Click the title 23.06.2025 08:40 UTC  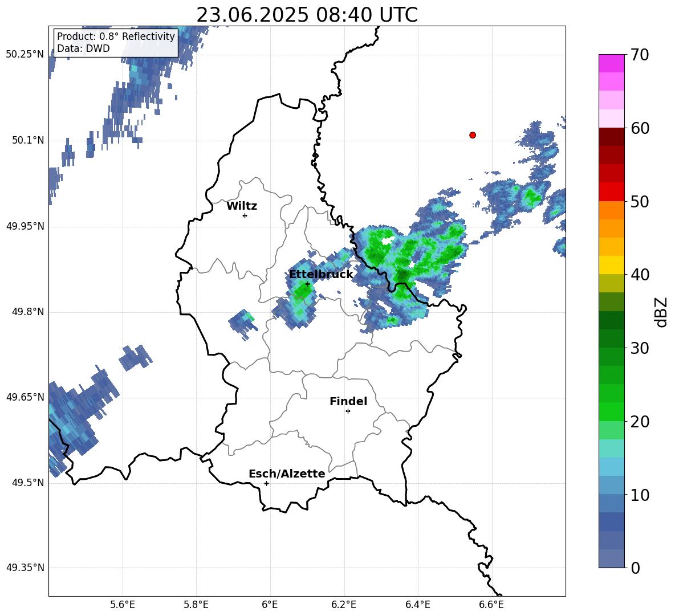coord(307,15)
